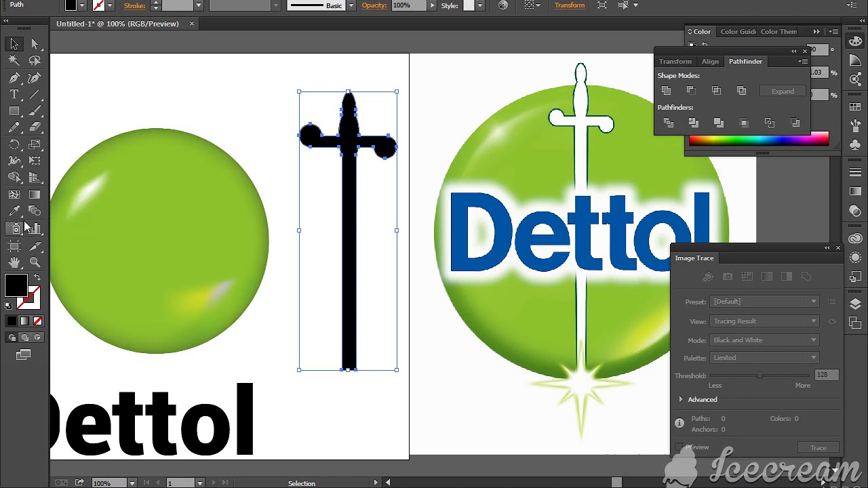Pick a color from the spectrum bar

tap(759, 140)
